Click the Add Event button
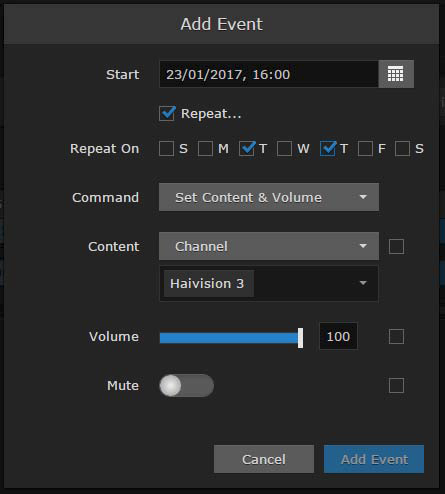Image resolution: width=445 pixels, height=494 pixels. point(374,459)
